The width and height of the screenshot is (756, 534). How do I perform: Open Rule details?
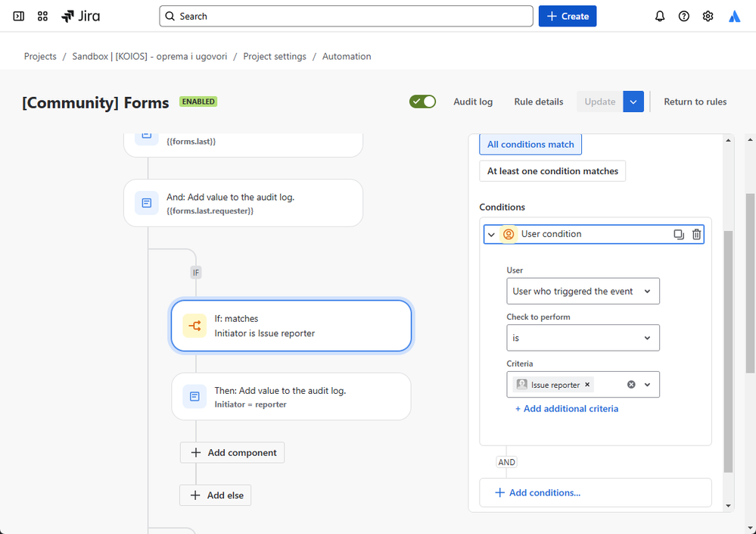tap(539, 101)
